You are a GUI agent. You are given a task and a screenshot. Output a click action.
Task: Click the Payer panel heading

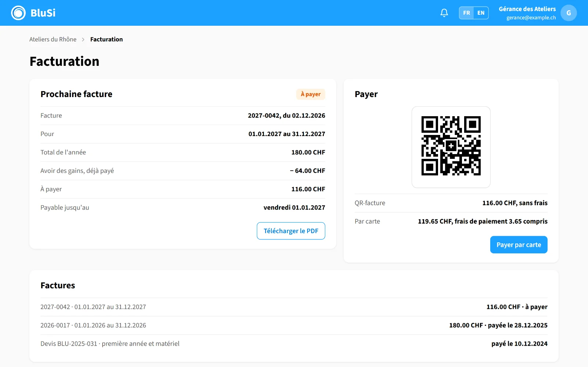366,94
